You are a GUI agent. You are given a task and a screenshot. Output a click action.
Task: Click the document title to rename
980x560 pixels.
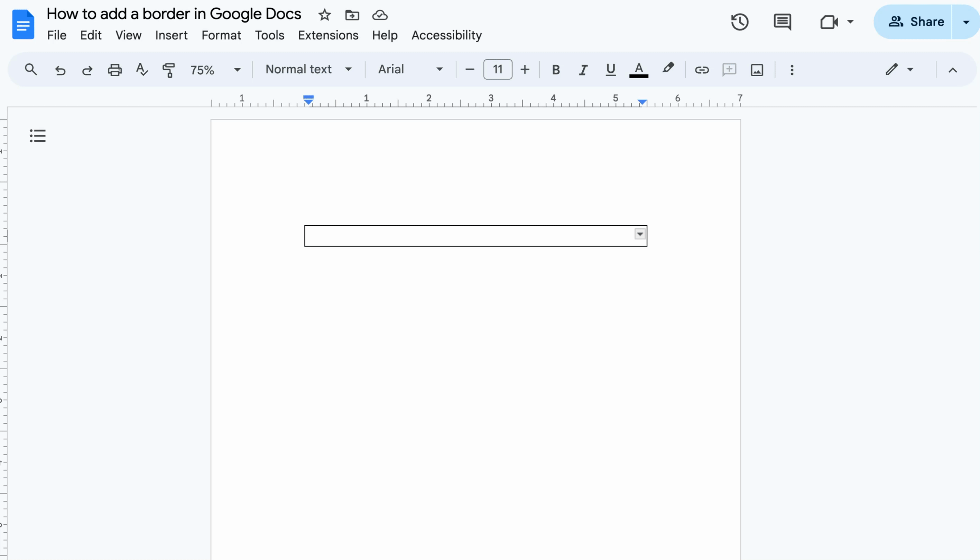click(174, 14)
